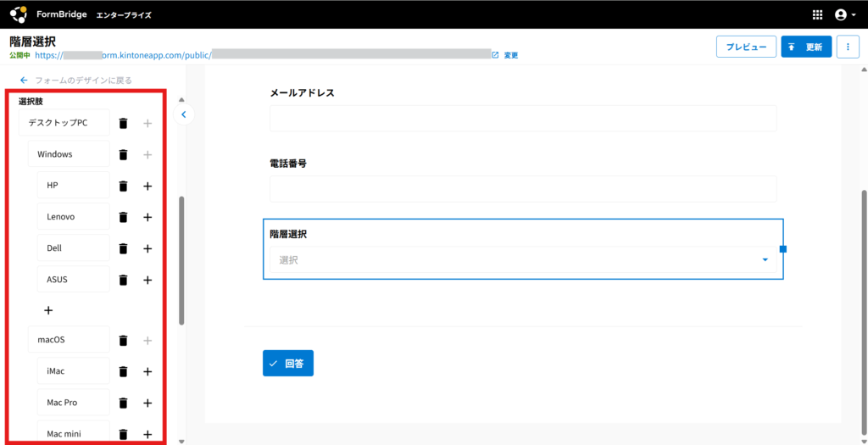868x445 pixels.
Task: Click 変更 to change the URL
Action: pos(511,55)
